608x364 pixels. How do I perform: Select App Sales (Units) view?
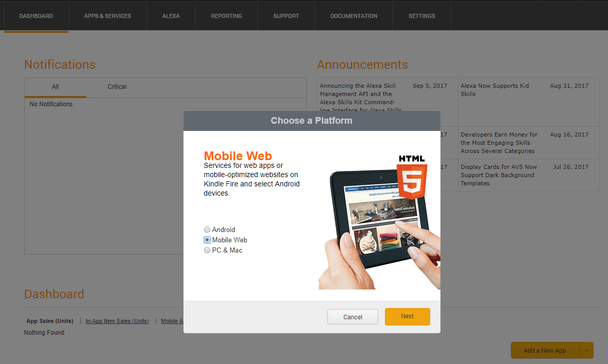pos(50,321)
